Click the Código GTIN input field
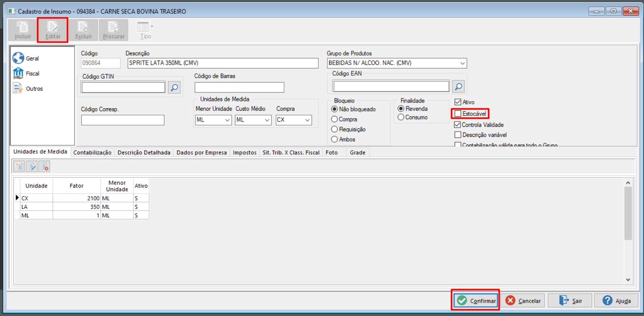 click(123, 87)
